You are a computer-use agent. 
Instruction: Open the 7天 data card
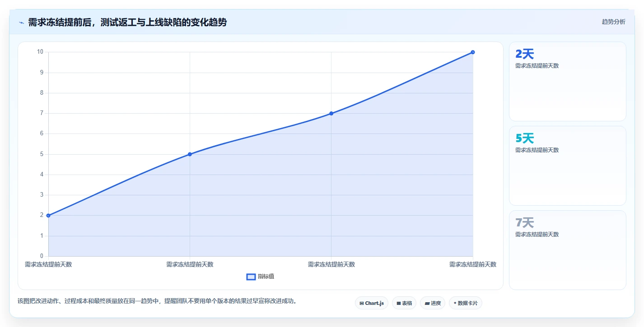pyautogui.click(x=568, y=250)
